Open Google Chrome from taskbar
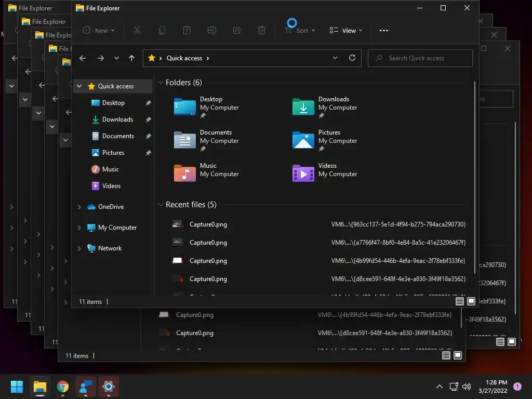Screen dimensions: 532x399 click(x=63, y=387)
